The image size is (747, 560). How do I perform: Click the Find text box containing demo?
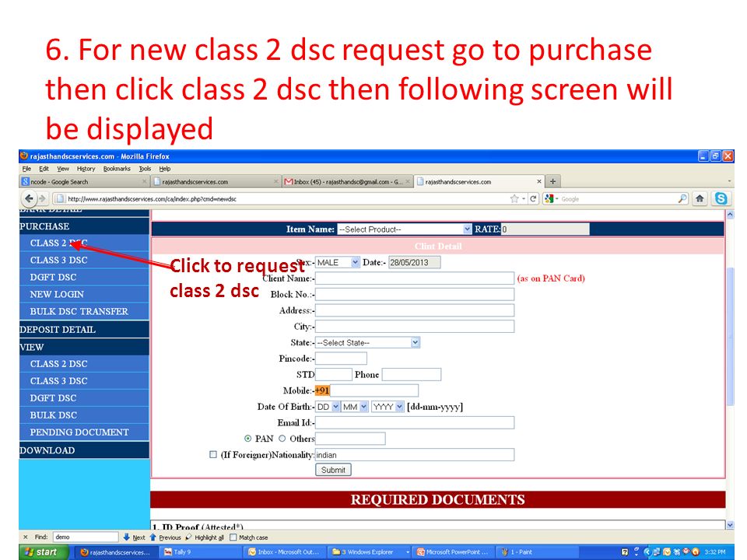tap(86, 537)
